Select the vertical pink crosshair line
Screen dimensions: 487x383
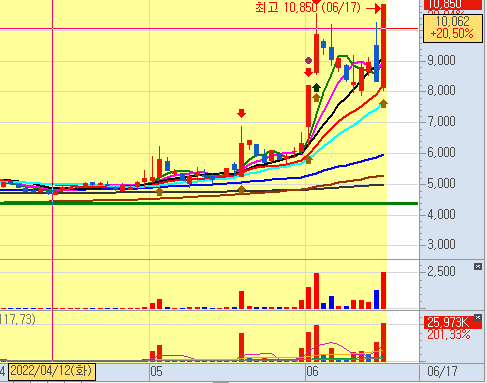coord(52,180)
